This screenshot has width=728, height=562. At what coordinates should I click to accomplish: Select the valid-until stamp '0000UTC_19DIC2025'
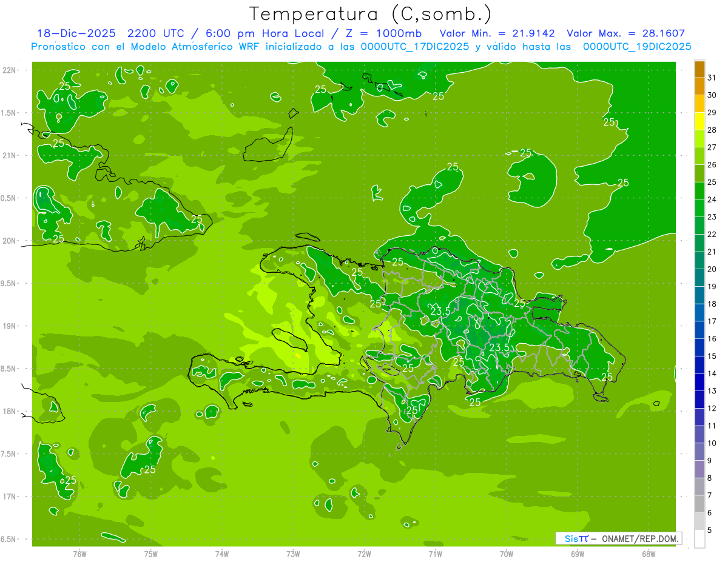[637, 47]
